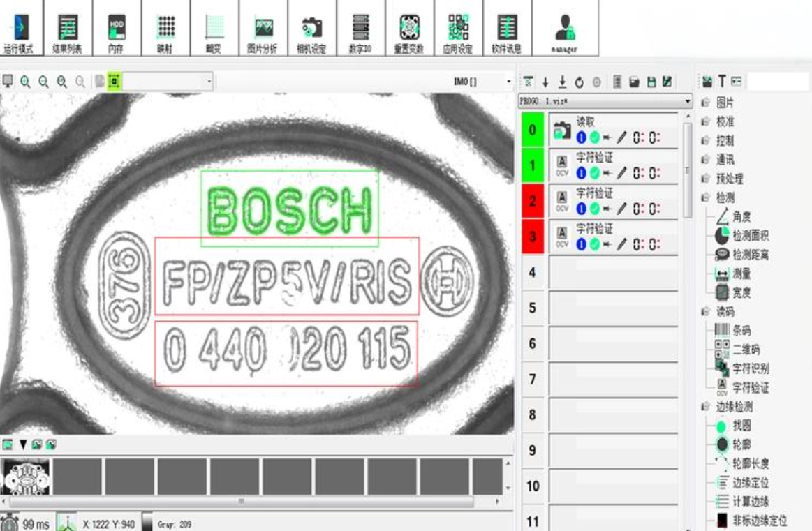Click the blue info icon on step 1
812x531 pixels.
pyautogui.click(x=581, y=173)
